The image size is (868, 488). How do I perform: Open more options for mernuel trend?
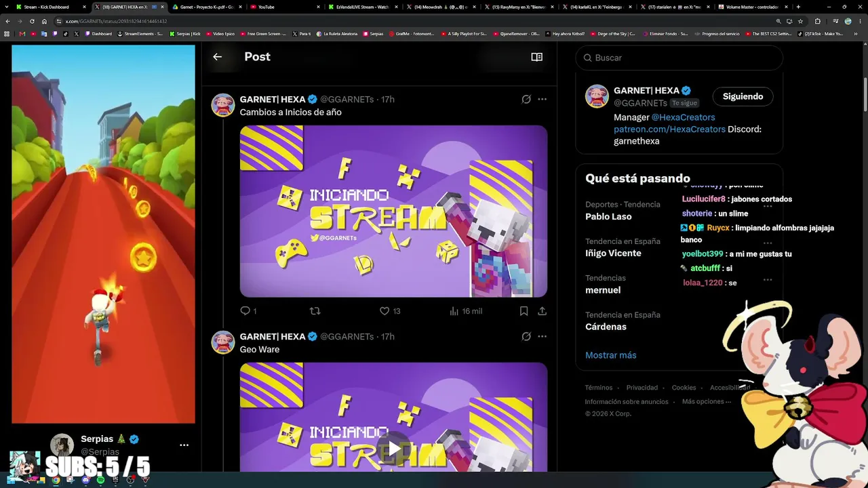click(x=768, y=279)
